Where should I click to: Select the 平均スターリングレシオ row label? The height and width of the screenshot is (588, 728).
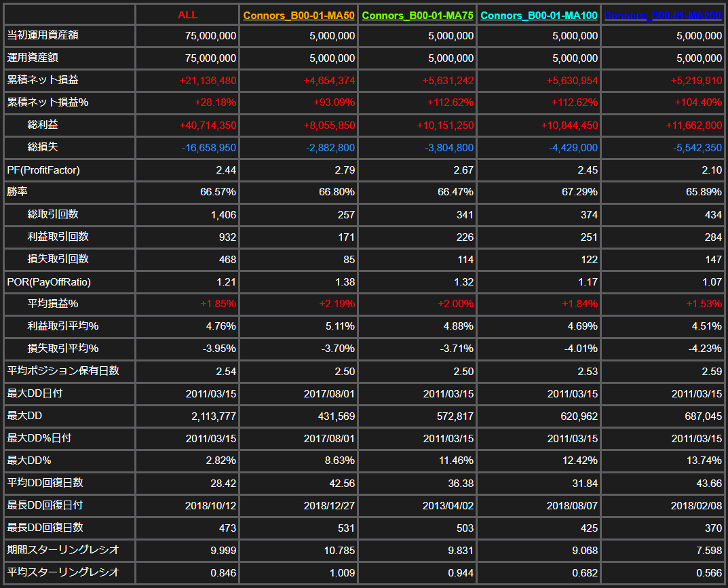click(x=63, y=572)
